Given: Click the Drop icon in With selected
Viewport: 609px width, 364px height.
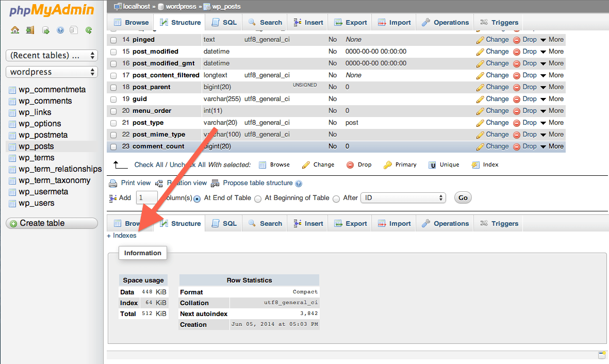Looking at the screenshot, I should [x=350, y=165].
